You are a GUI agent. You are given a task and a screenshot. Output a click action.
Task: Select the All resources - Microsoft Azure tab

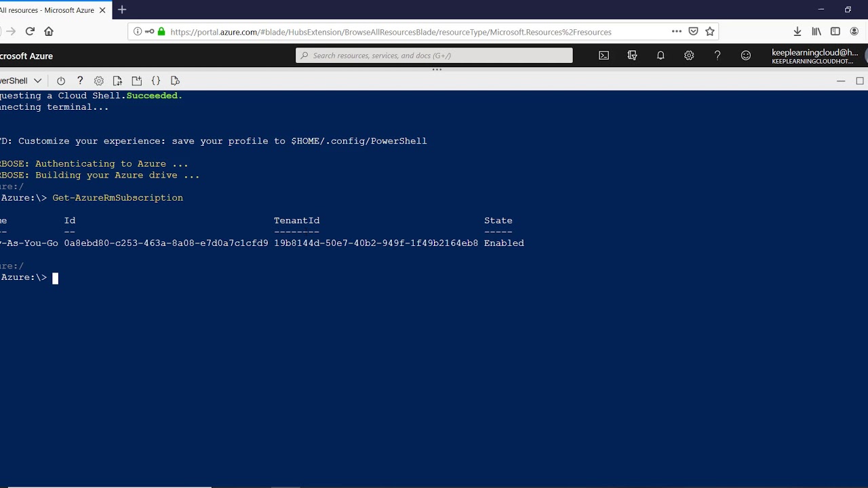(x=47, y=10)
